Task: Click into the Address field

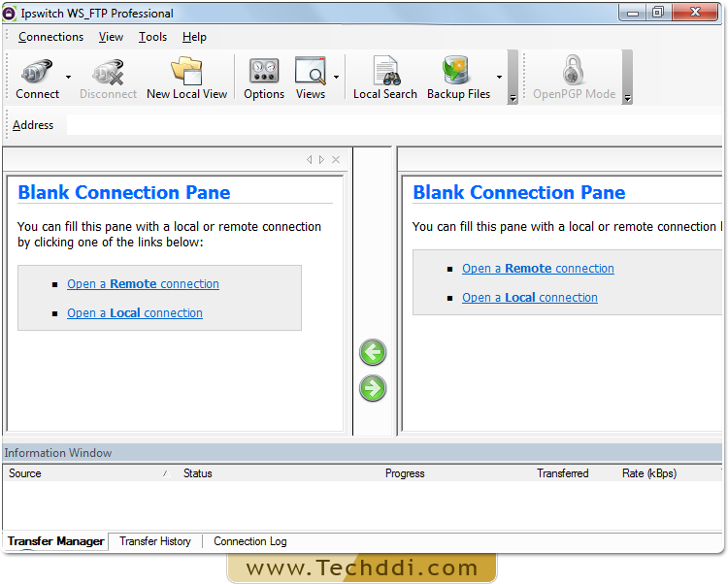Action: (x=394, y=125)
